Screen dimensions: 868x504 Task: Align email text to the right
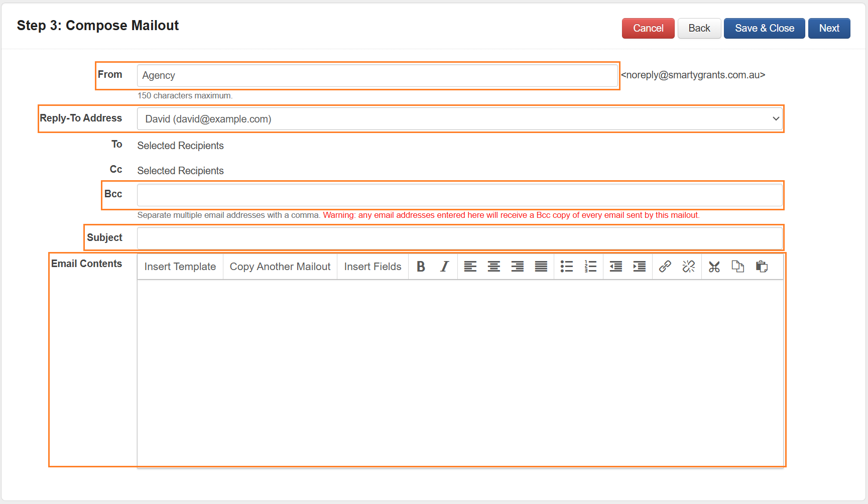pos(517,267)
